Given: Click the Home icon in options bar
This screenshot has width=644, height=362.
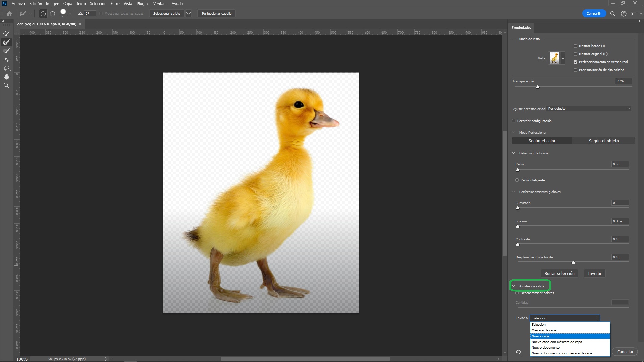Looking at the screenshot, I should tap(9, 14).
